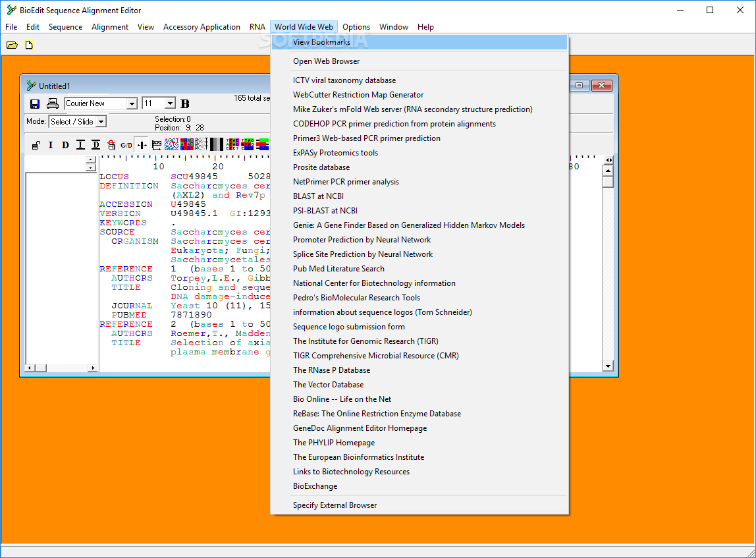Click the green-blue TTAG shading icon
Viewport: 756px width, 558px height.
[x=248, y=144]
